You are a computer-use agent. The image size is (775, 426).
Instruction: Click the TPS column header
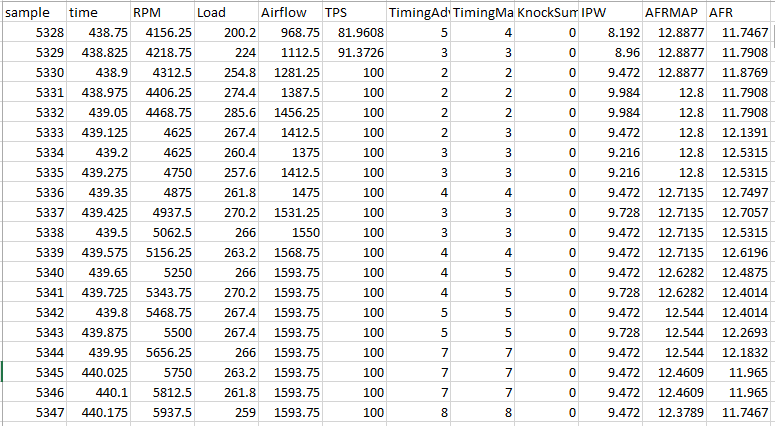point(352,13)
